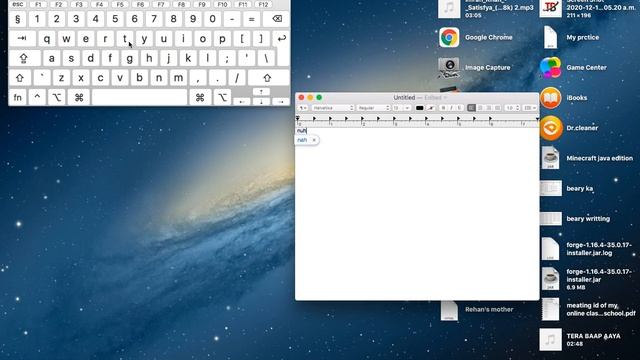
Task: Click the right Option key on the keyboard viewer
Action: [222, 97]
